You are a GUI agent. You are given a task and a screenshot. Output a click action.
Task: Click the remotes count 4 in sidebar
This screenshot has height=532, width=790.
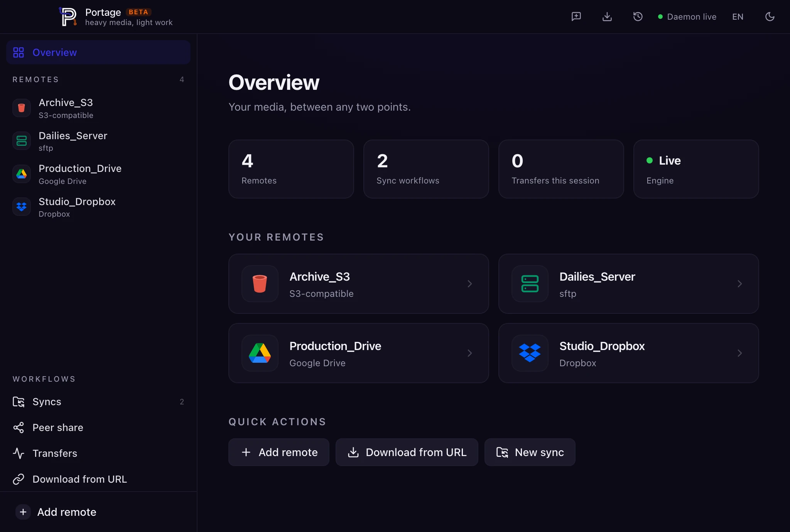pos(182,79)
